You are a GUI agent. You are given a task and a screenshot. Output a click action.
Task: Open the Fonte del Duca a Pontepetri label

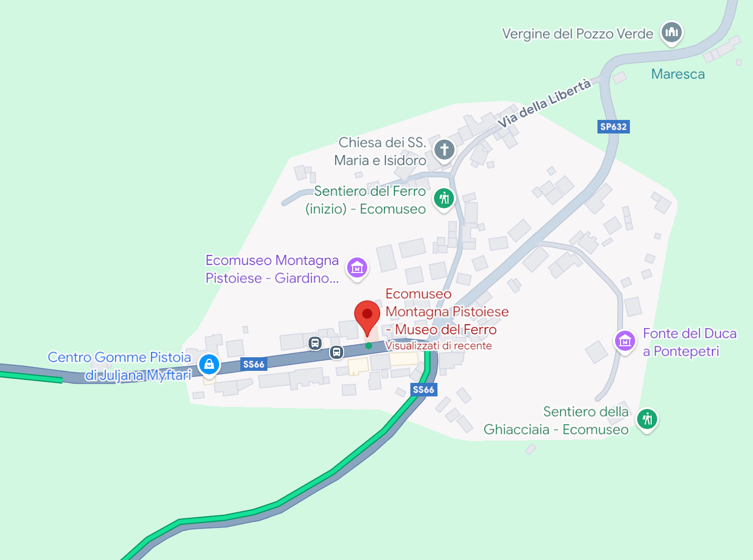pos(690,342)
